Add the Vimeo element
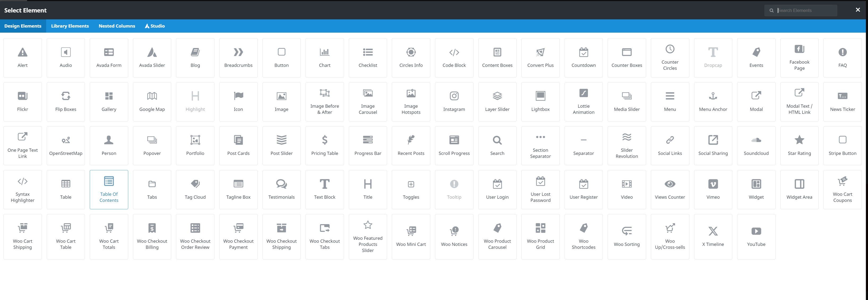The image size is (868, 300). coord(713,189)
